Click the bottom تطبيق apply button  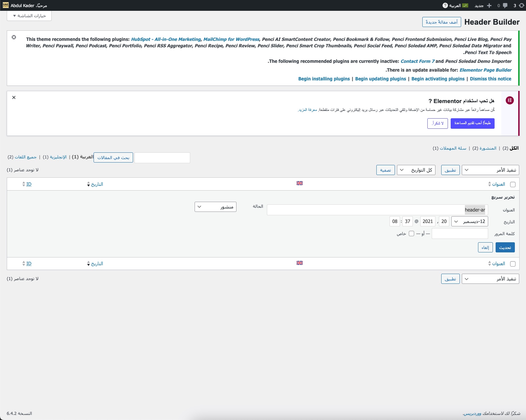tap(450, 279)
